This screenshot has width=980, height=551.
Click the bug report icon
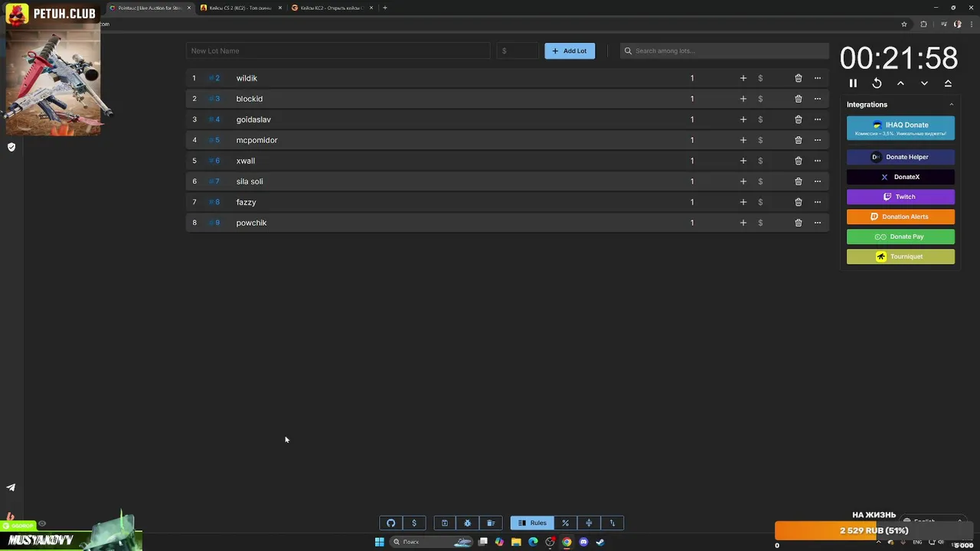467,523
